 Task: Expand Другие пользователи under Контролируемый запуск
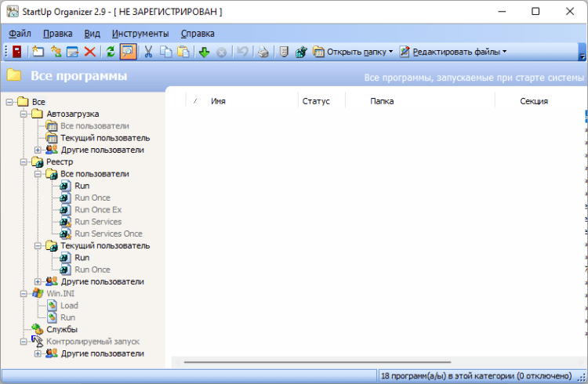[x=38, y=353]
